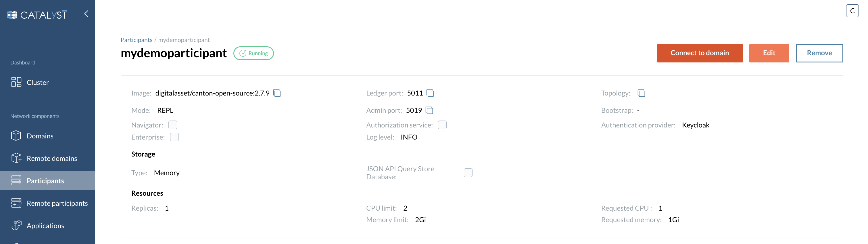Click the Applications icon in the sidebar
This screenshot has height=244, width=868.
16,225
